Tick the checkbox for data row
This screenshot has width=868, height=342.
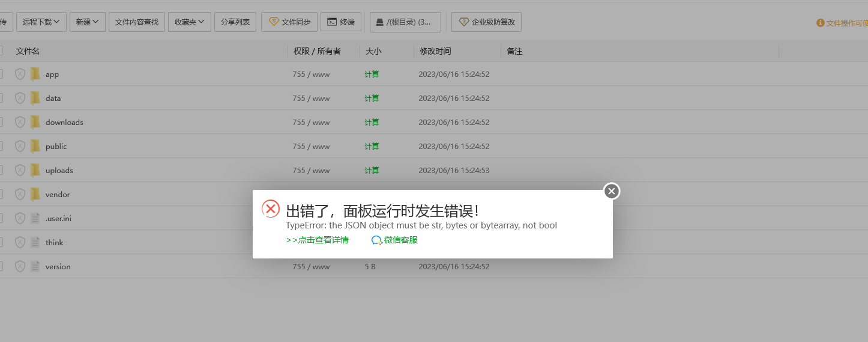point(1,98)
